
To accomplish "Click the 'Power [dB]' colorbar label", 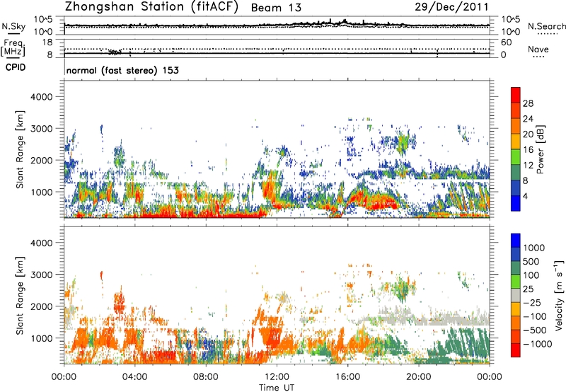I will point(540,149).
